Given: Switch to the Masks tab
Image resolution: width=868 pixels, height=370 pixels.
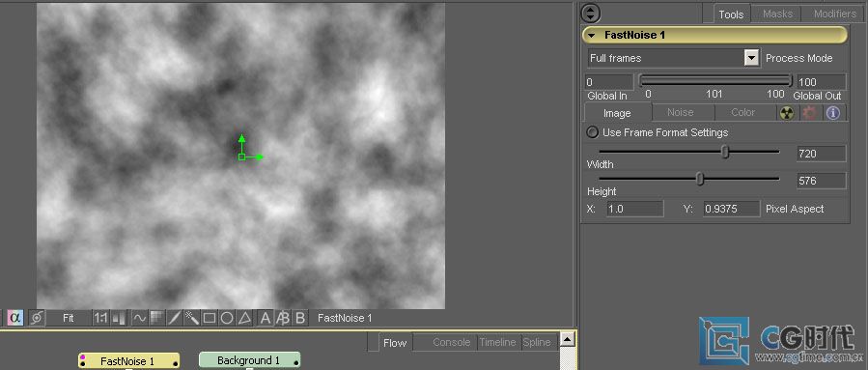Looking at the screenshot, I should click(x=777, y=14).
